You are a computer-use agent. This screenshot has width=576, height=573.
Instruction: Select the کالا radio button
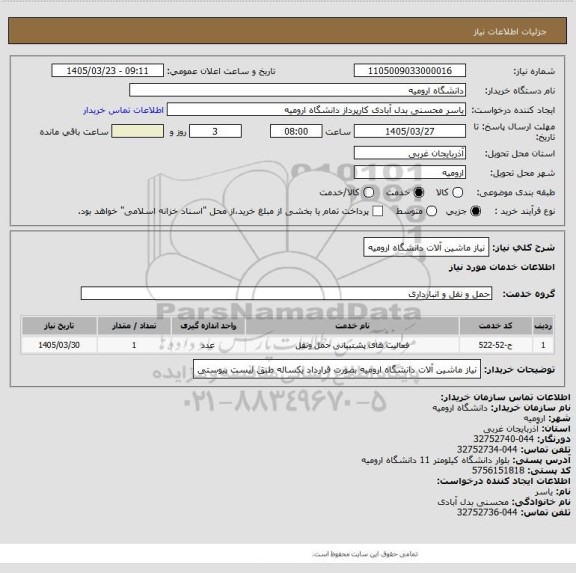pyautogui.click(x=457, y=192)
